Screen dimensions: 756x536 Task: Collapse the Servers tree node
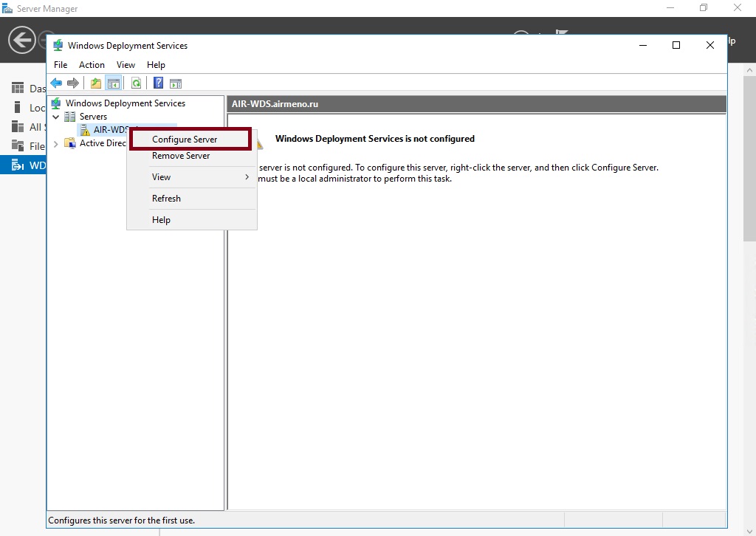[x=56, y=117]
